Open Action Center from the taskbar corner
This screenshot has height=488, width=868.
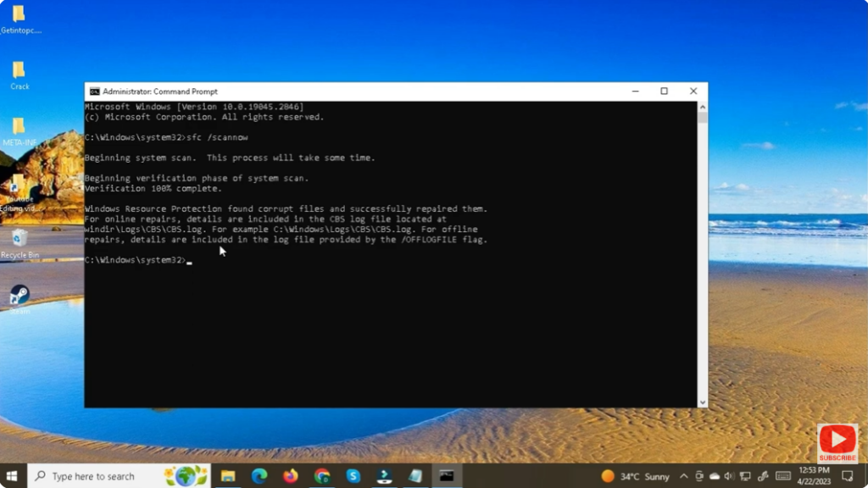[x=848, y=476]
